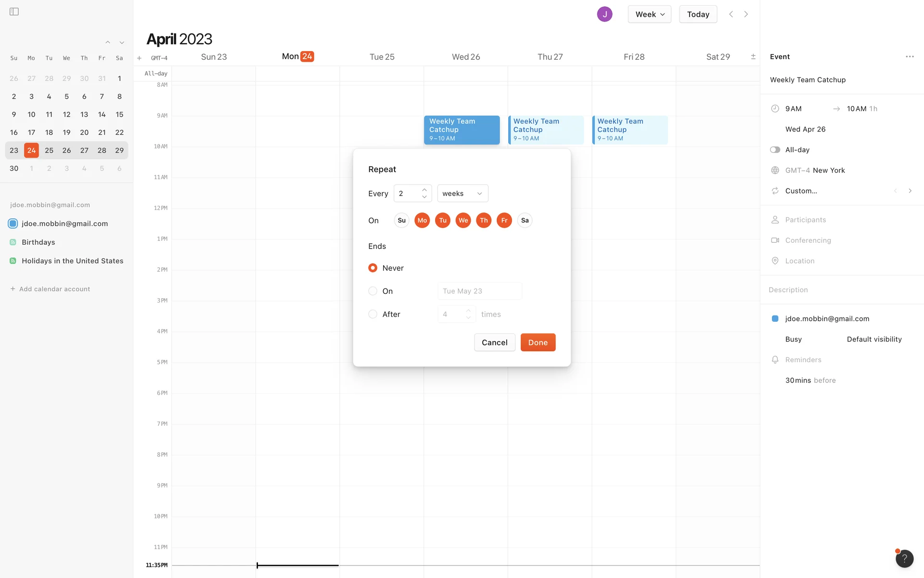The image size is (924, 578).
Task: Open the weeks unit dropdown
Action: click(x=462, y=194)
